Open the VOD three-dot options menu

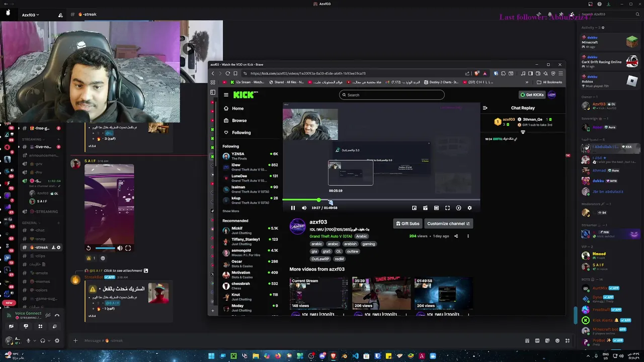click(x=468, y=236)
